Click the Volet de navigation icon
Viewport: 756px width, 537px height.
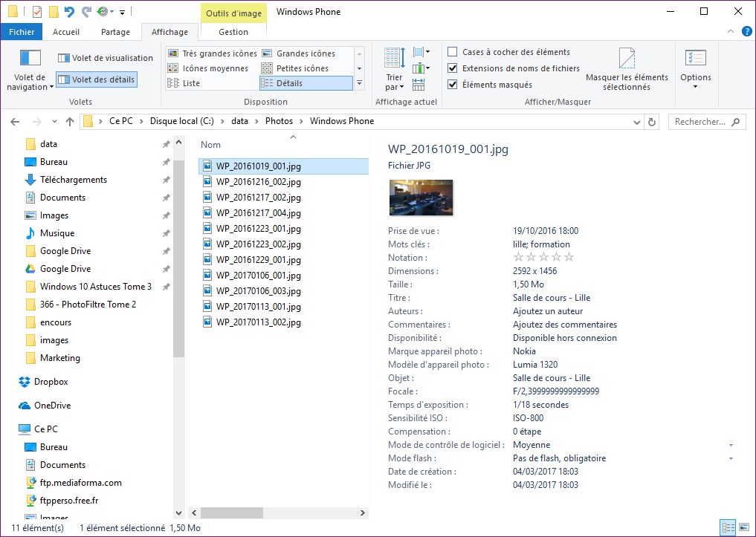click(x=30, y=58)
